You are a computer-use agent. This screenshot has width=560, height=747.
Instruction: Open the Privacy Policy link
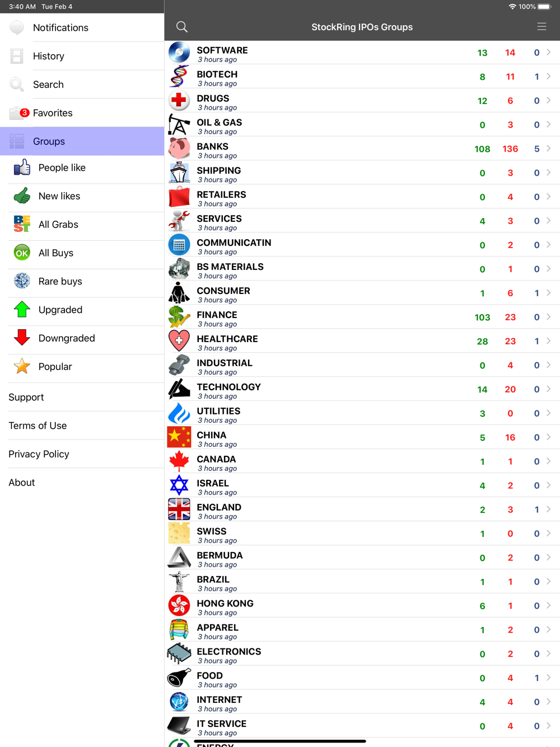pyautogui.click(x=39, y=454)
